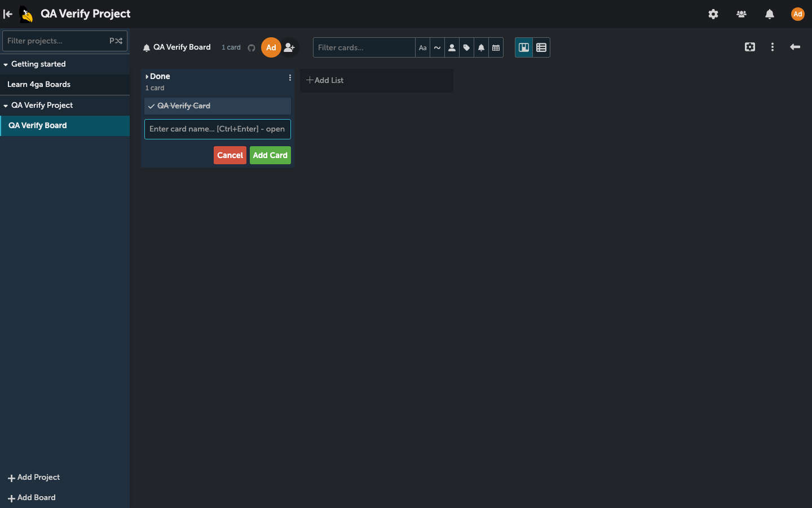Viewport: 812px width, 508px height.
Task: Open the board options three-dot menu
Action: 773,47
